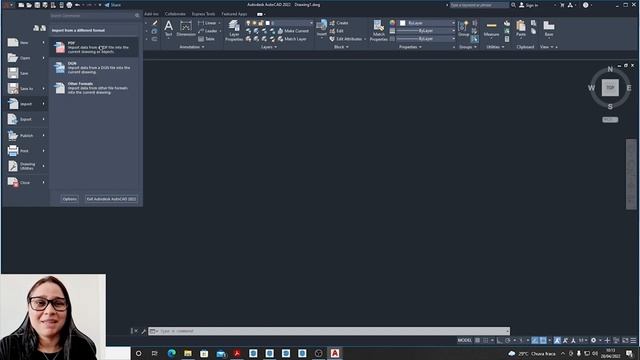Expand the Open submenu arrow
640x360 pixels.
43,58
